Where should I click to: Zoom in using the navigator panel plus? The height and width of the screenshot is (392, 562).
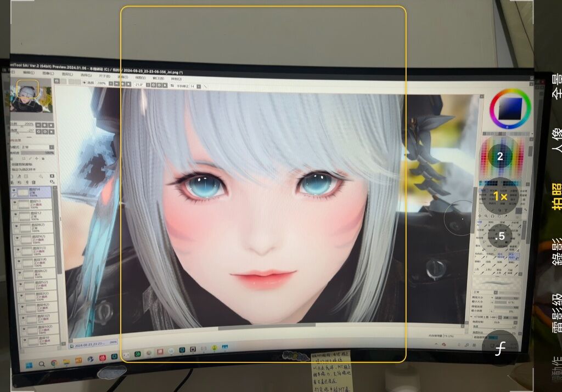click(45, 126)
